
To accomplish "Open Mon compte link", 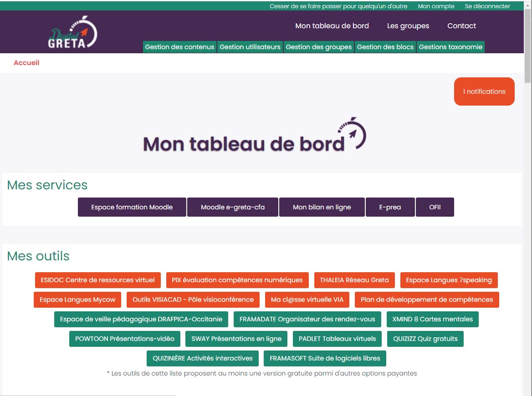I will (436, 6).
